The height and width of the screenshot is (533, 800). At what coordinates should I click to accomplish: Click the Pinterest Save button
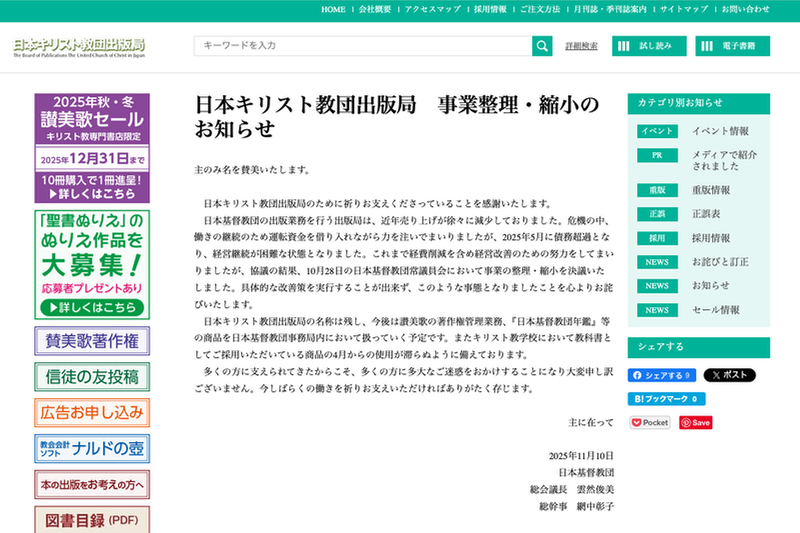pyautogui.click(x=696, y=423)
